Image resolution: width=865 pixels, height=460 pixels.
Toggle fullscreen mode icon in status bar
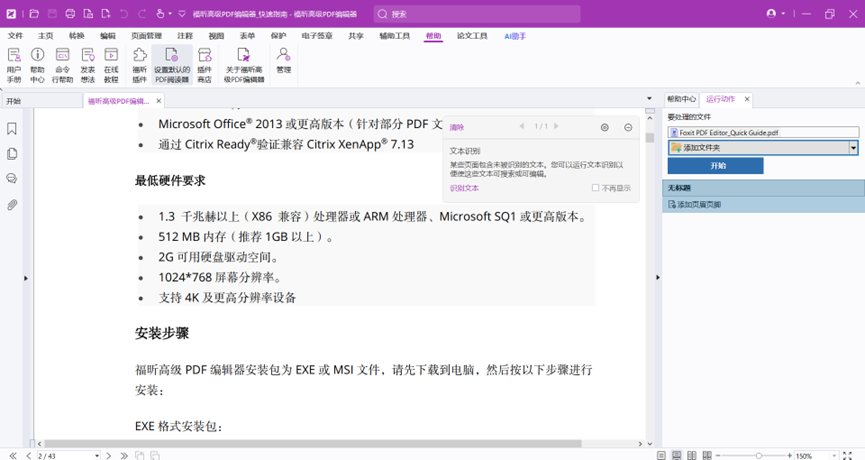847,456
